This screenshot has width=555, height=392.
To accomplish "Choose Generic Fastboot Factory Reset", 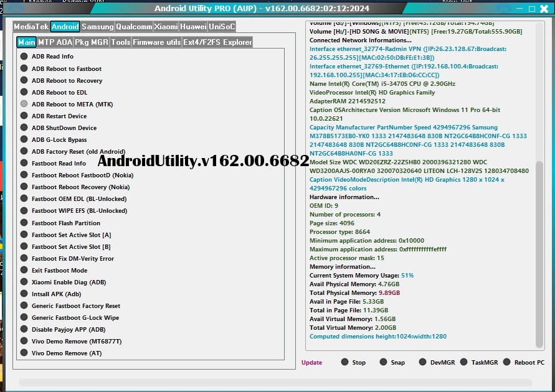I will click(70, 306).
